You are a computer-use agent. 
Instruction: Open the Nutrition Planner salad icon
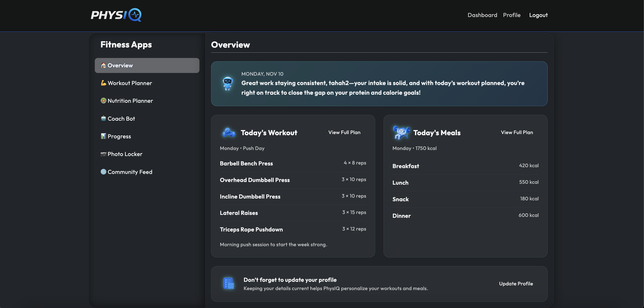[103, 101]
